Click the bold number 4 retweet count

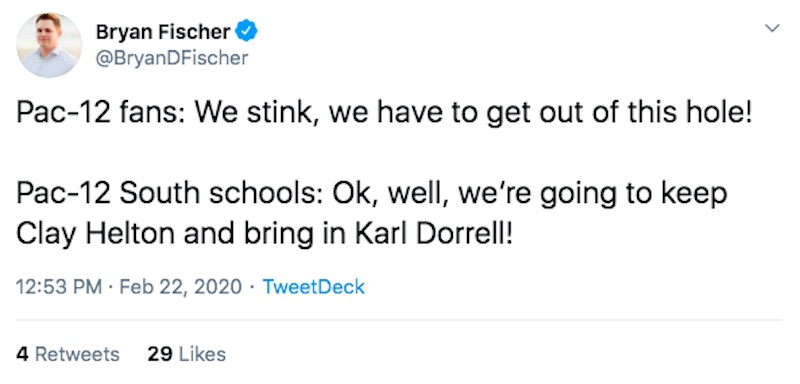[x=22, y=354]
